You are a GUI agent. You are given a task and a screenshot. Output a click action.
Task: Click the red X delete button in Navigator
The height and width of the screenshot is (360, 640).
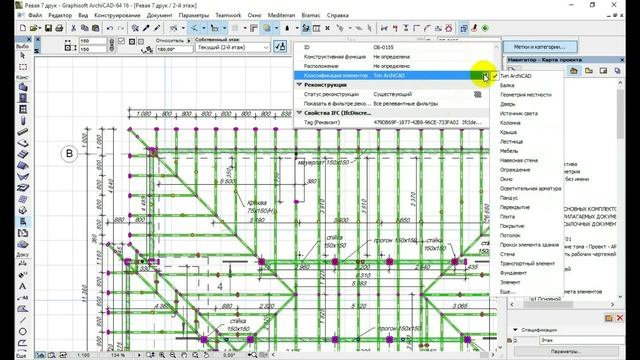click(x=620, y=318)
